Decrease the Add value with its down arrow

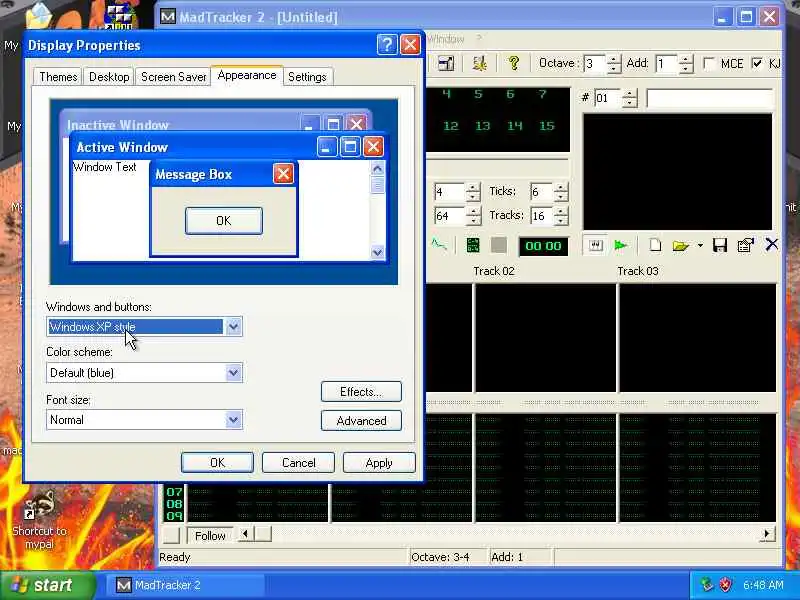click(687, 68)
